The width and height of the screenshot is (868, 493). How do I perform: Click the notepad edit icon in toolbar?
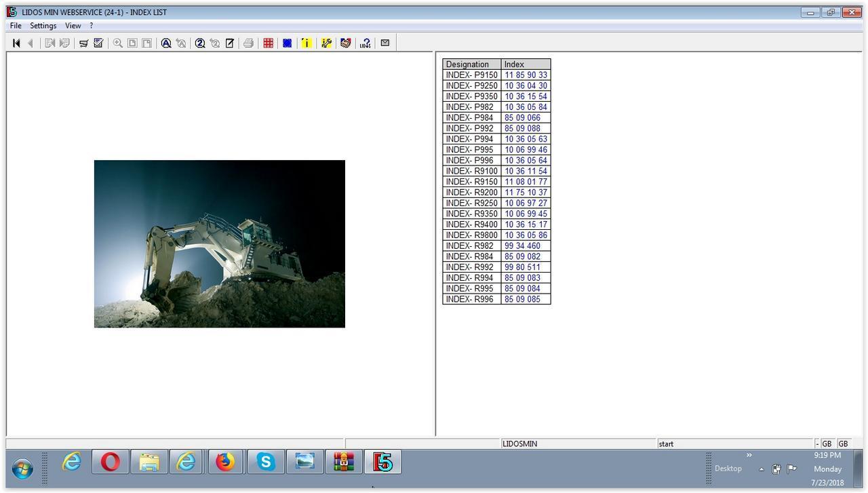tap(230, 43)
